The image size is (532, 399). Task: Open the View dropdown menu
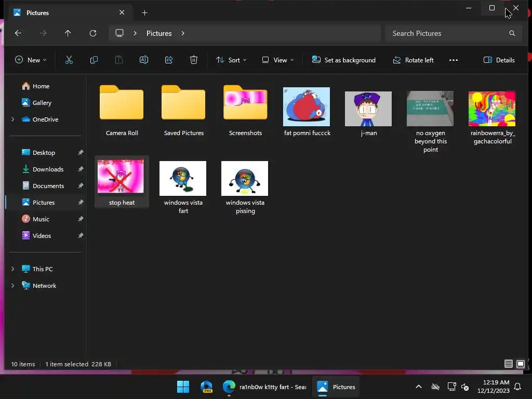[x=277, y=60]
